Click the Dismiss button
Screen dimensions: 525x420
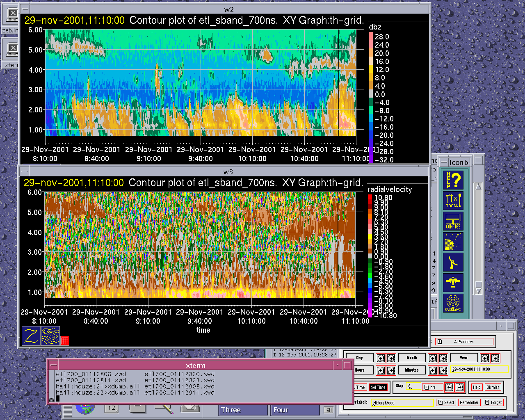tap(493, 387)
